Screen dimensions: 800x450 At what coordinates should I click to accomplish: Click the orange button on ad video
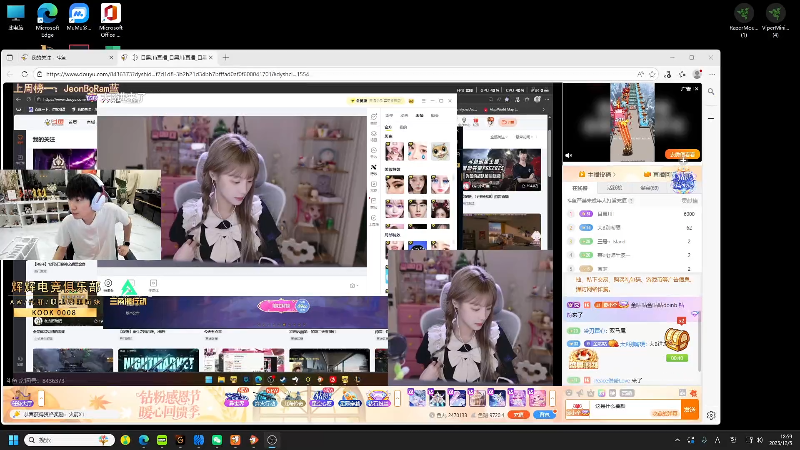click(x=682, y=154)
